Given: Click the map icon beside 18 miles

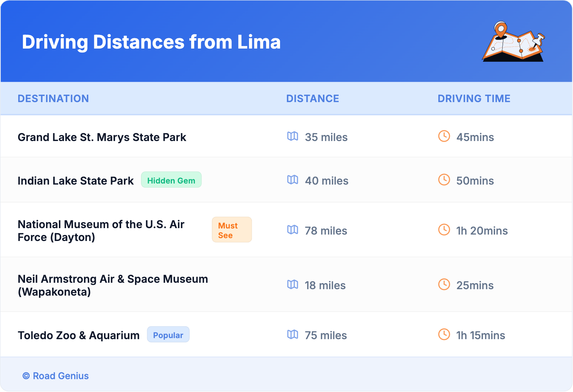Looking at the screenshot, I should (x=293, y=285).
